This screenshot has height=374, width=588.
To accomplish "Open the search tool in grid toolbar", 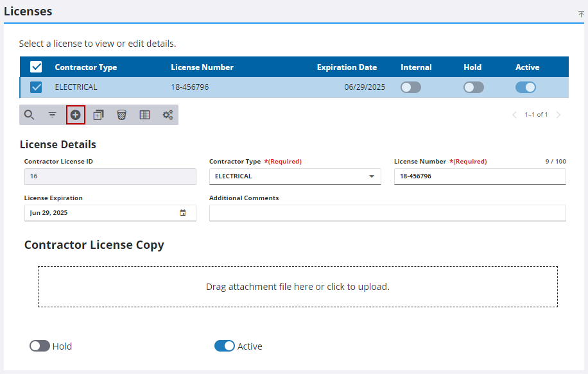I will pos(30,115).
